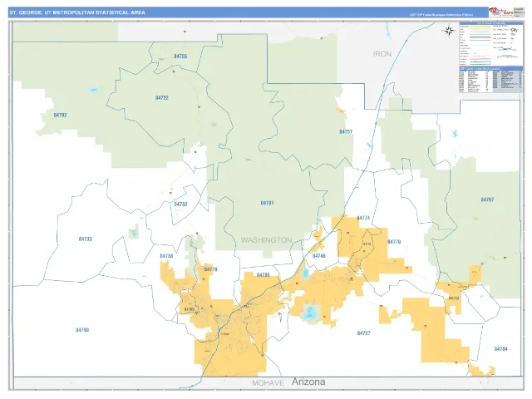Select ZIP code 84738 label
Viewport: 532px width, 399px height.
166,256
